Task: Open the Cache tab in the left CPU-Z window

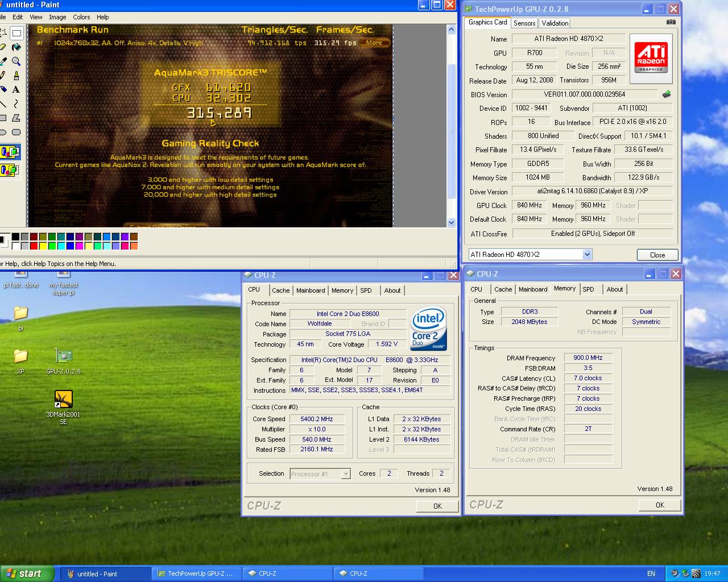Action: pos(280,290)
